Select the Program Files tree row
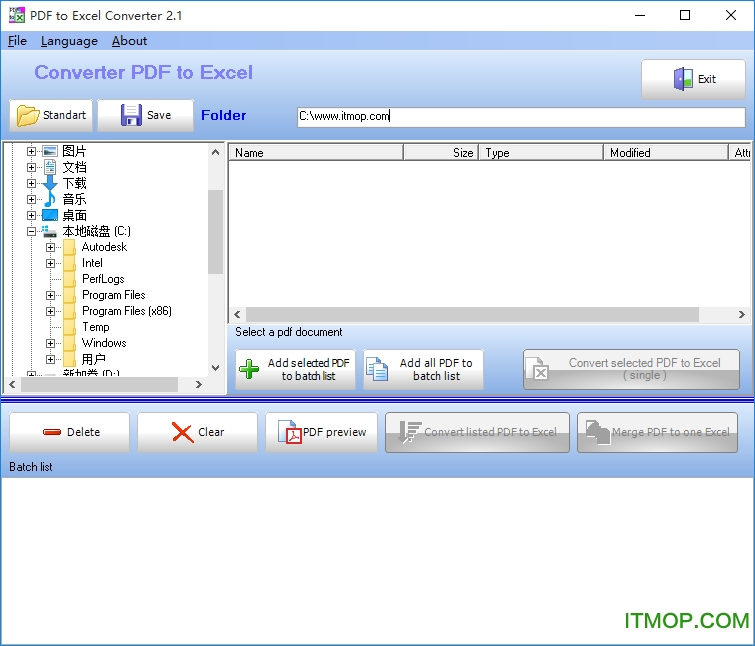The image size is (755, 646). 114,295
